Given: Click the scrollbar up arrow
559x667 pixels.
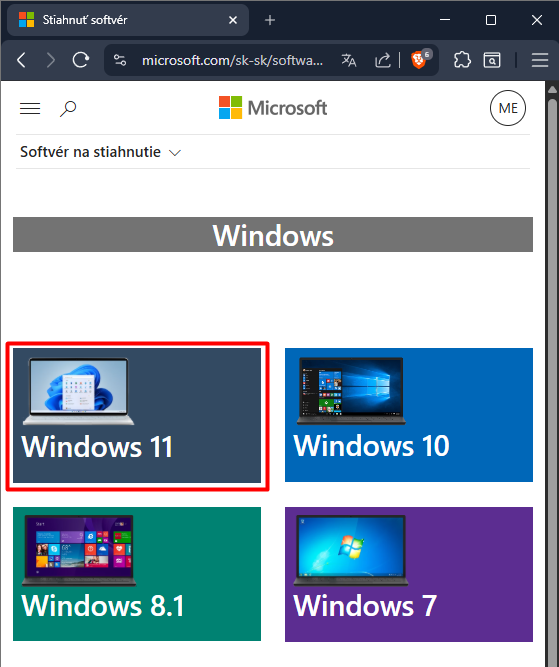Looking at the screenshot, I should 552,89.
